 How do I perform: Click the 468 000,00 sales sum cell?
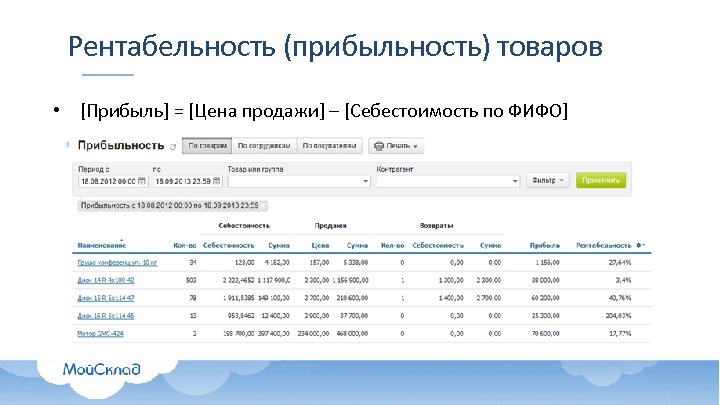[352, 333]
